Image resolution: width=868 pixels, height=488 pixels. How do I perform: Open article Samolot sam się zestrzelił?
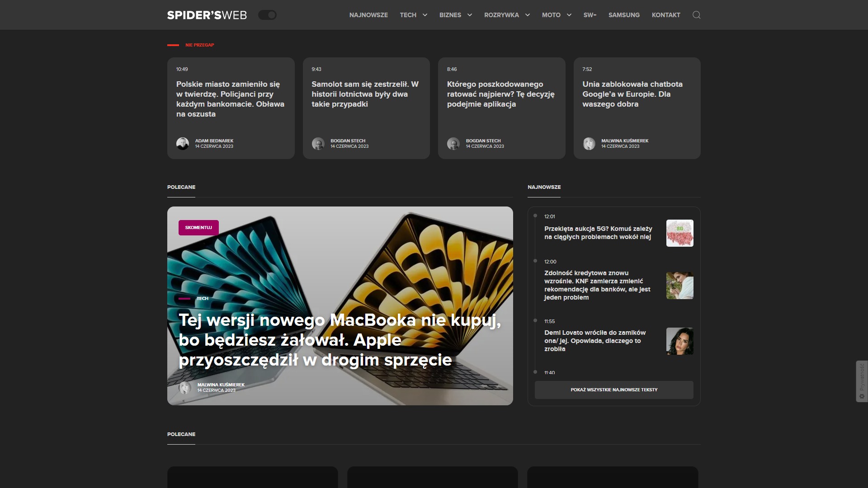(x=365, y=94)
